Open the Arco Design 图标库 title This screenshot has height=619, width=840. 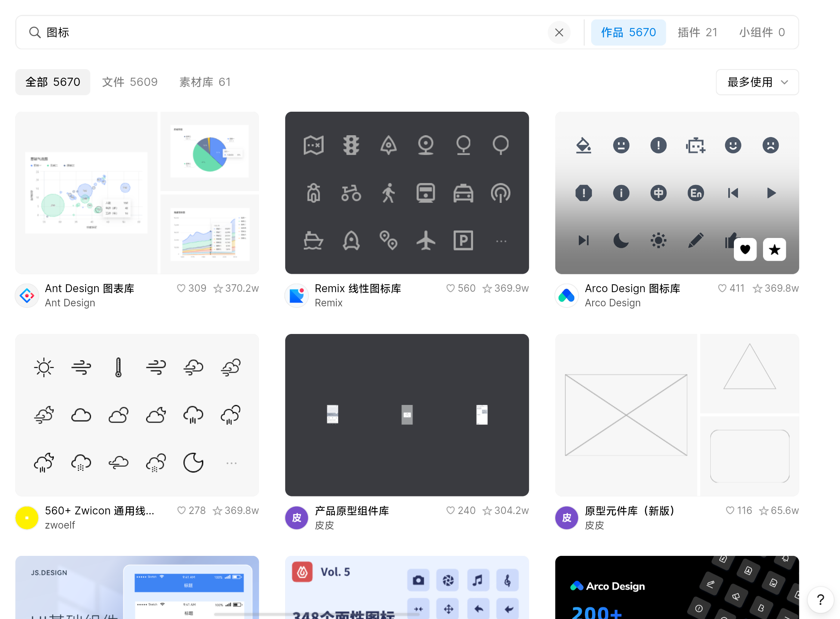(x=632, y=288)
